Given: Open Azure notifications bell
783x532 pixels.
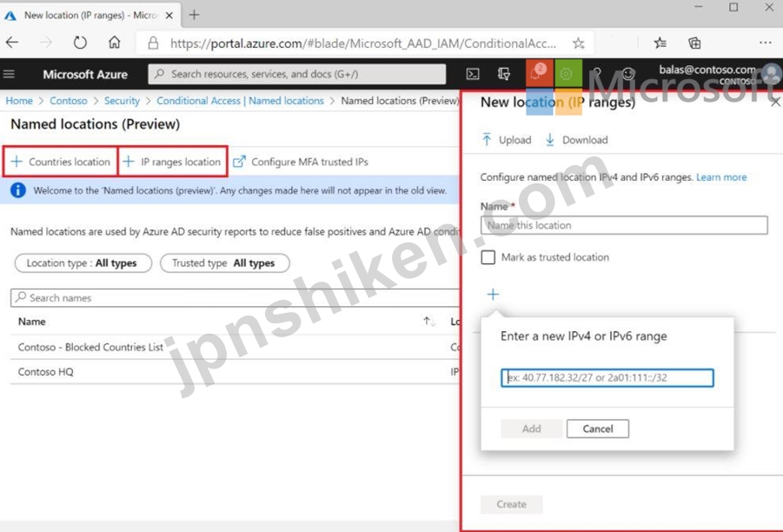Looking at the screenshot, I should point(538,73).
